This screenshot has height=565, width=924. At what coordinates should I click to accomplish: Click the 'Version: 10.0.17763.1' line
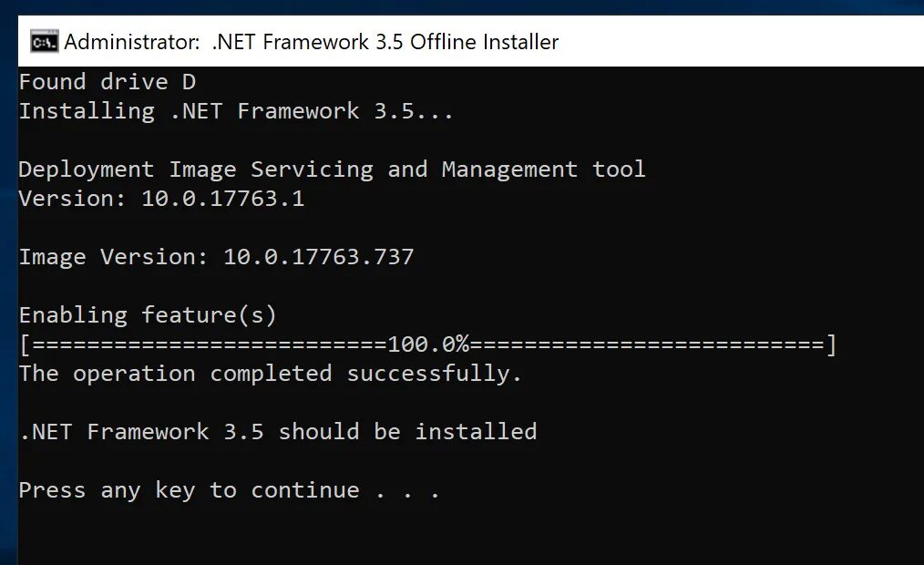tap(161, 199)
